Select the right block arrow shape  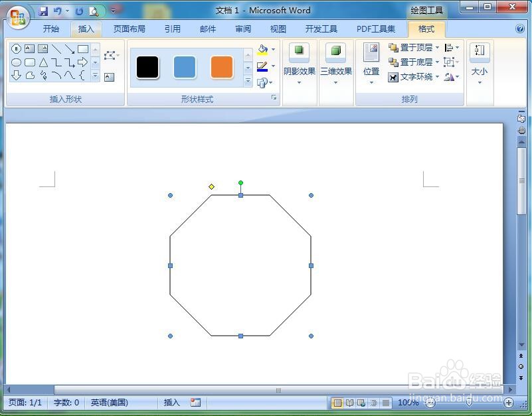[82, 62]
